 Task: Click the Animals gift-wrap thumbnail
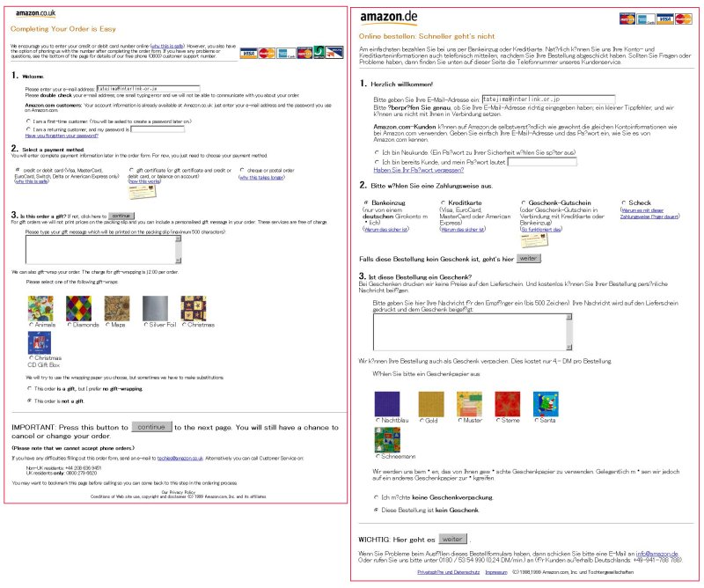(x=40, y=308)
